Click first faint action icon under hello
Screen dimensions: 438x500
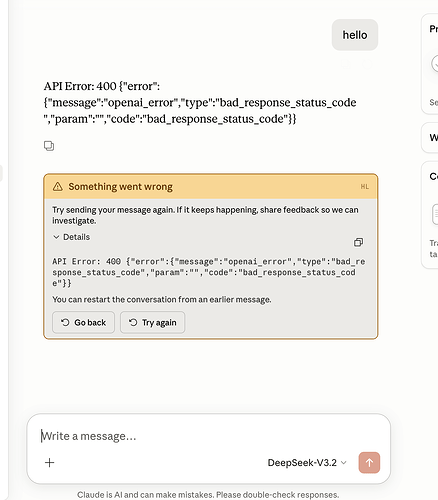click(347, 64)
